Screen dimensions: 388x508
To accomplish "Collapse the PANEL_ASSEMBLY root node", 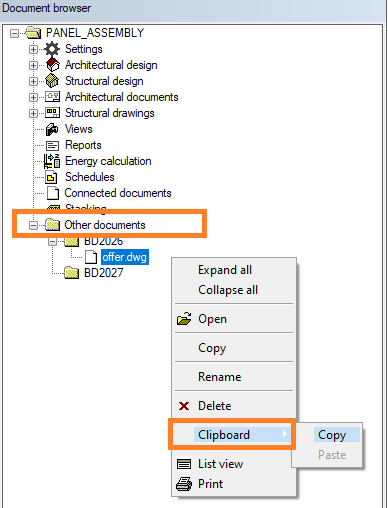I will tap(14, 33).
